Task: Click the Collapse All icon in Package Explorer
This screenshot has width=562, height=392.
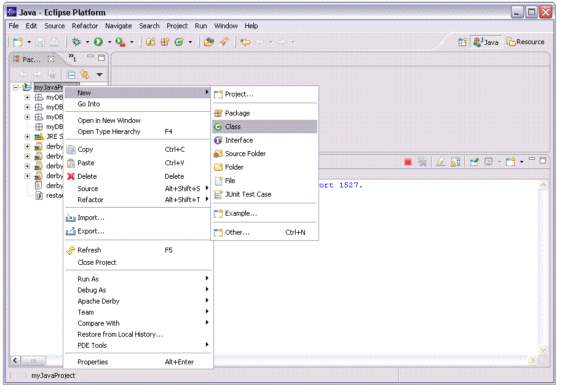Action: click(x=71, y=74)
